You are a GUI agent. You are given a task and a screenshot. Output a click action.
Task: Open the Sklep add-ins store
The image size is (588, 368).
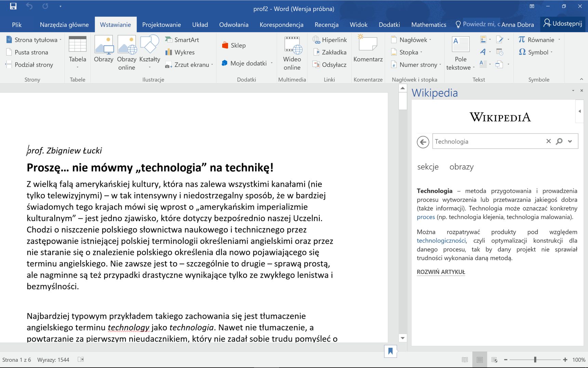coord(234,45)
